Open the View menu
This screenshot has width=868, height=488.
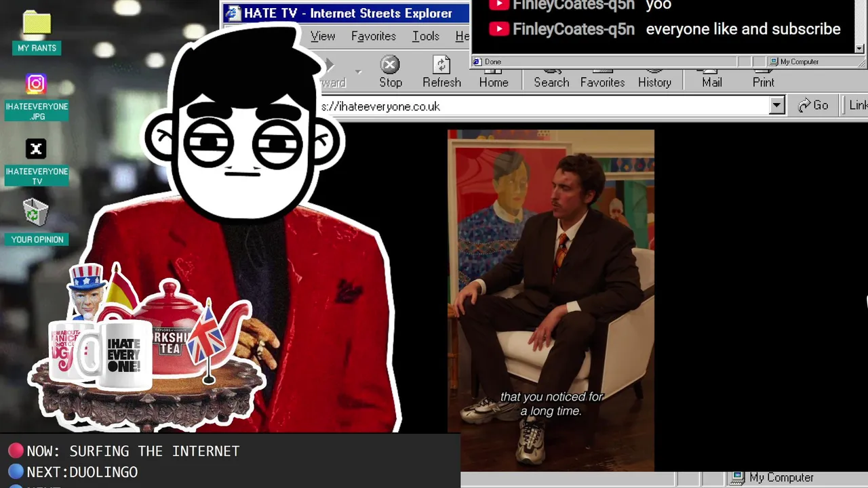point(323,36)
